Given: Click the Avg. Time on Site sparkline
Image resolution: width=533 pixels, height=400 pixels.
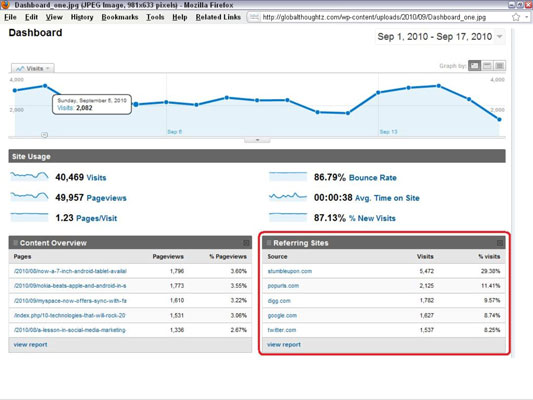Looking at the screenshot, I should tap(288, 196).
